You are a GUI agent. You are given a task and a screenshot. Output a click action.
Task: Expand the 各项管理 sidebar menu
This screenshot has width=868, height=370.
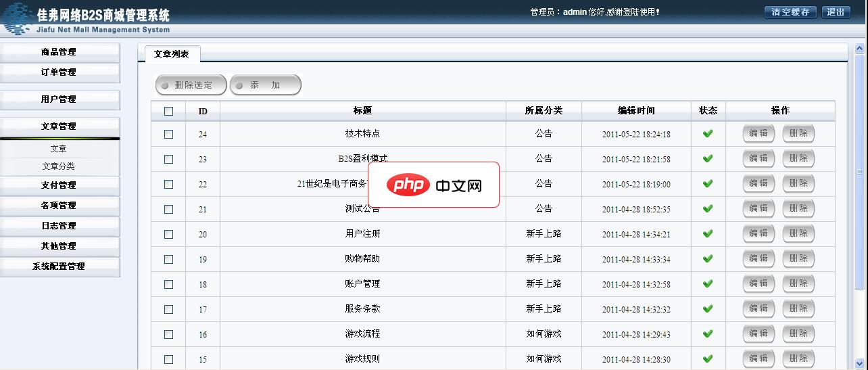click(x=59, y=206)
